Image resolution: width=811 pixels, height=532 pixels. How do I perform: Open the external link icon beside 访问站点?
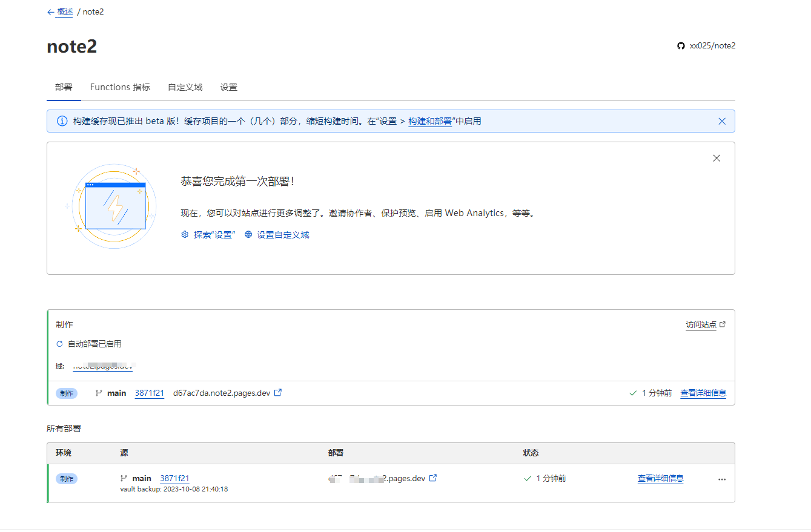click(722, 325)
